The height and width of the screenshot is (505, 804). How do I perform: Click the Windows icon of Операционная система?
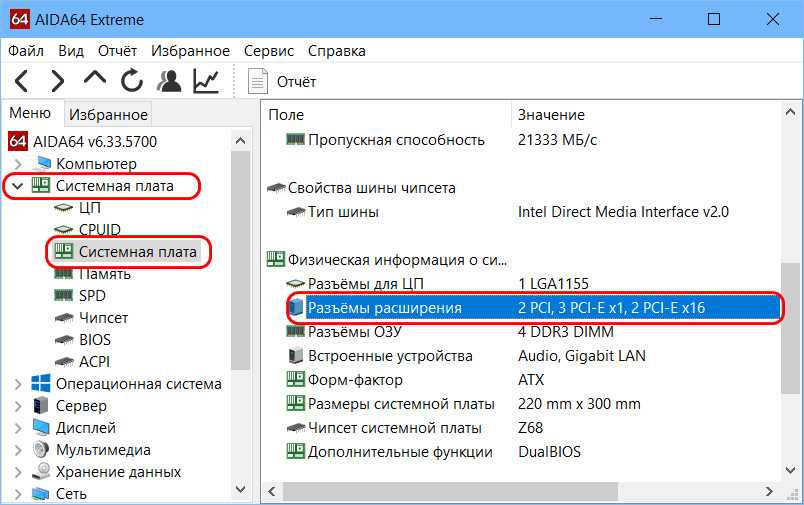click(x=41, y=383)
